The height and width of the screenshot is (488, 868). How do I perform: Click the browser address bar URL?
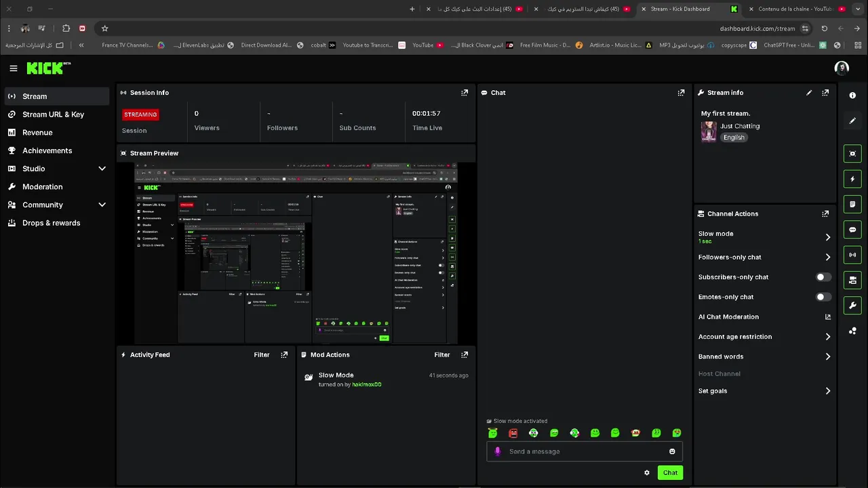point(757,28)
